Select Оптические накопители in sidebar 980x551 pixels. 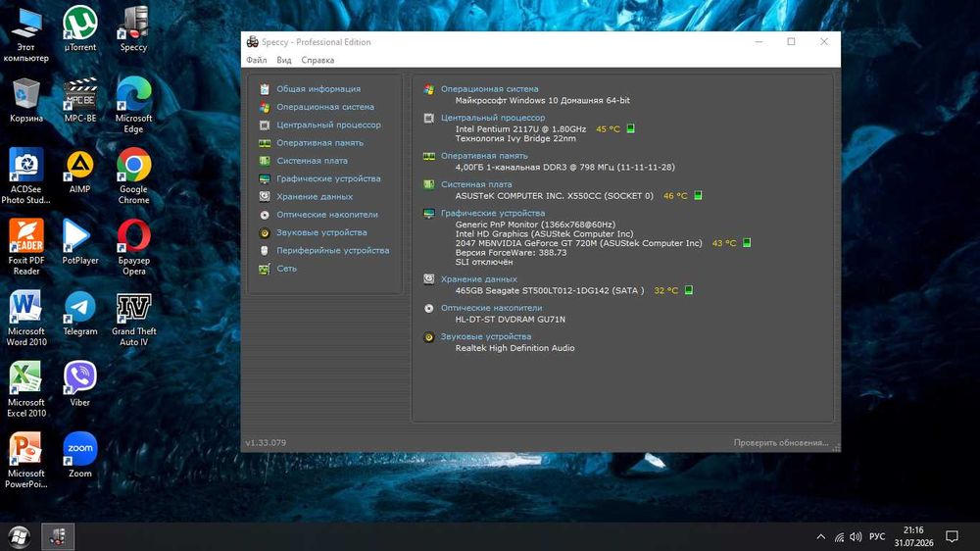point(327,215)
